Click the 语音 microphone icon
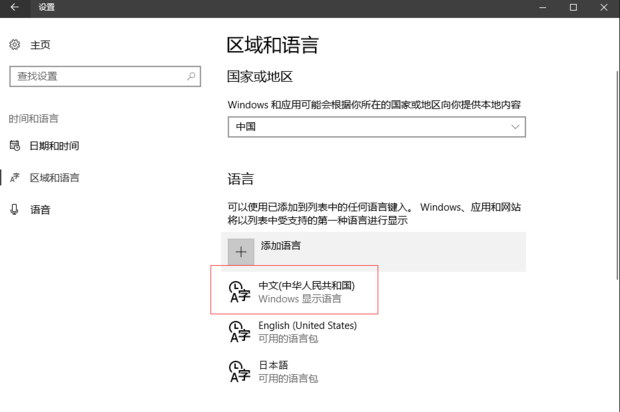620x412 pixels. 15,210
